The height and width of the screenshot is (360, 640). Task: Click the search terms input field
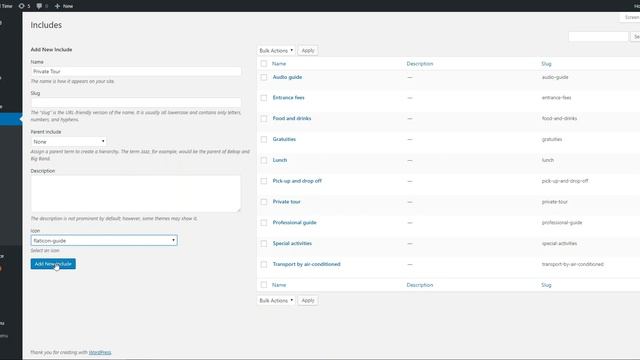[x=598, y=37]
